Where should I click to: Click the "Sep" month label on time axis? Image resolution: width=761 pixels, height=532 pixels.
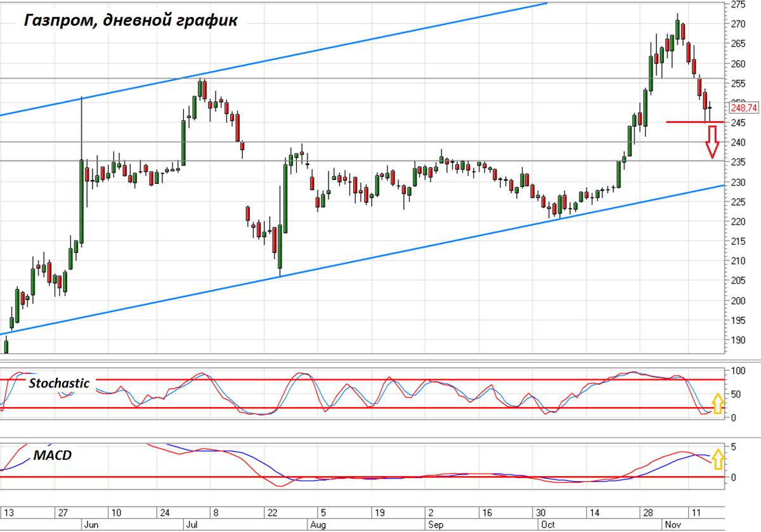436,525
